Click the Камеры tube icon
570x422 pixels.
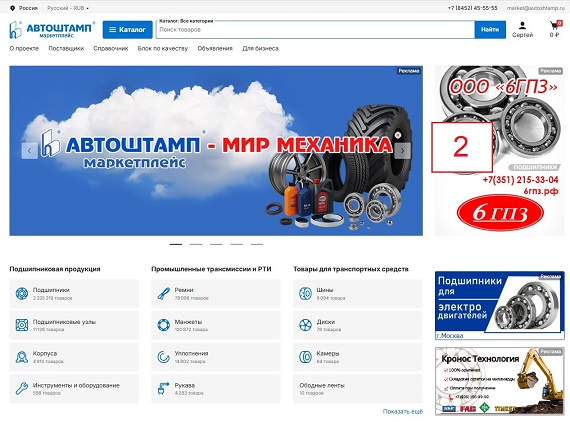(305, 357)
